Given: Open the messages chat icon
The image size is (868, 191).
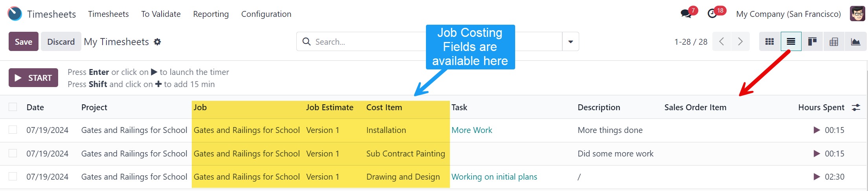Looking at the screenshot, I should (686, 14).
